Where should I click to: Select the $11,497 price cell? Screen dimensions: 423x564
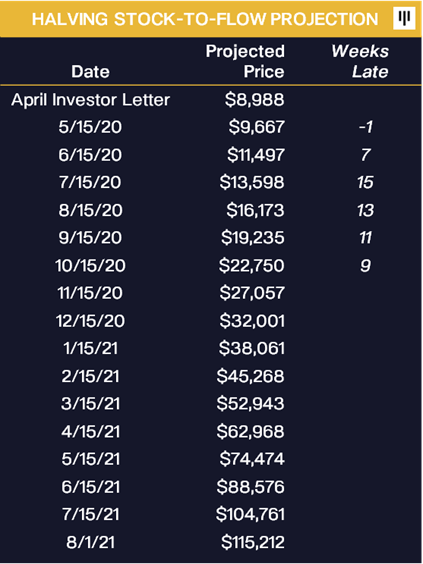click(x=256, y=155)
